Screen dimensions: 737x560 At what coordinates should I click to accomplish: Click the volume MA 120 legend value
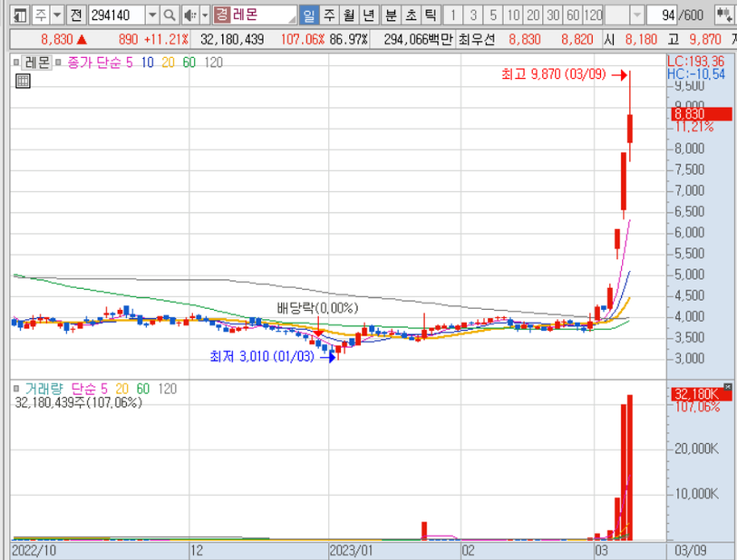(168, 389)
